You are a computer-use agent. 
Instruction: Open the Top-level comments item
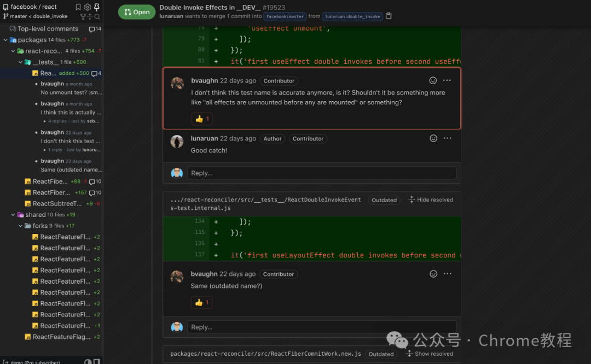[x=48, y=29]
